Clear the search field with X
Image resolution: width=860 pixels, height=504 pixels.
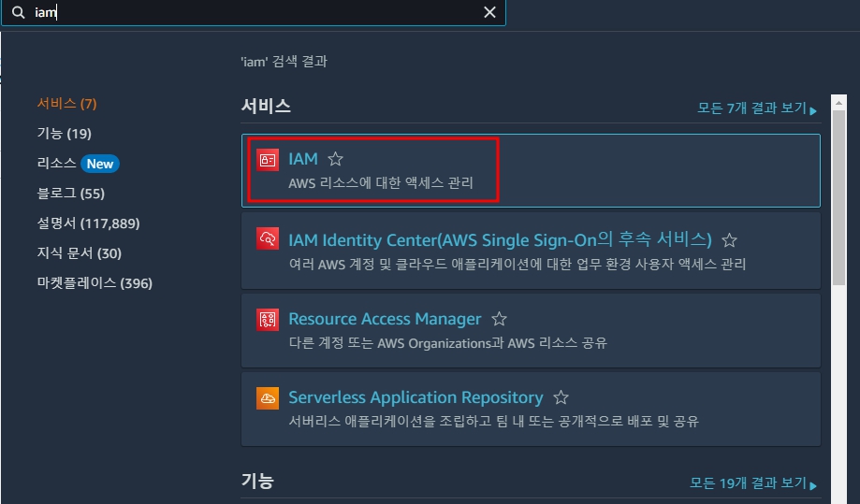(489, 12)
